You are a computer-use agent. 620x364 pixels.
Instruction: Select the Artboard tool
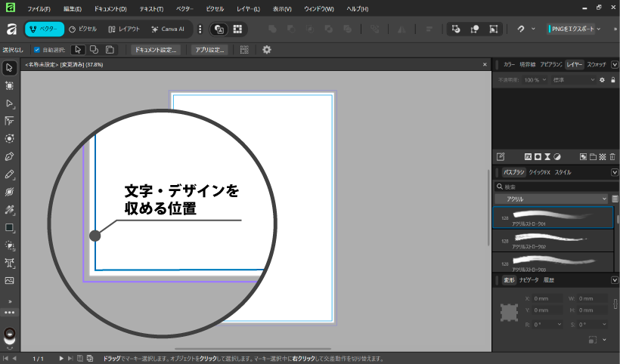(10, 85)
